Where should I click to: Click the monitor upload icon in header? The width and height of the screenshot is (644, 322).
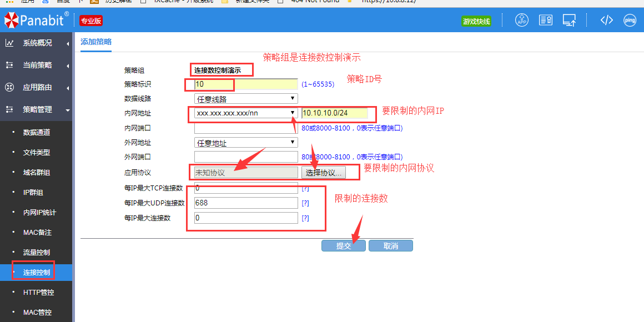(x=569, y=21)
